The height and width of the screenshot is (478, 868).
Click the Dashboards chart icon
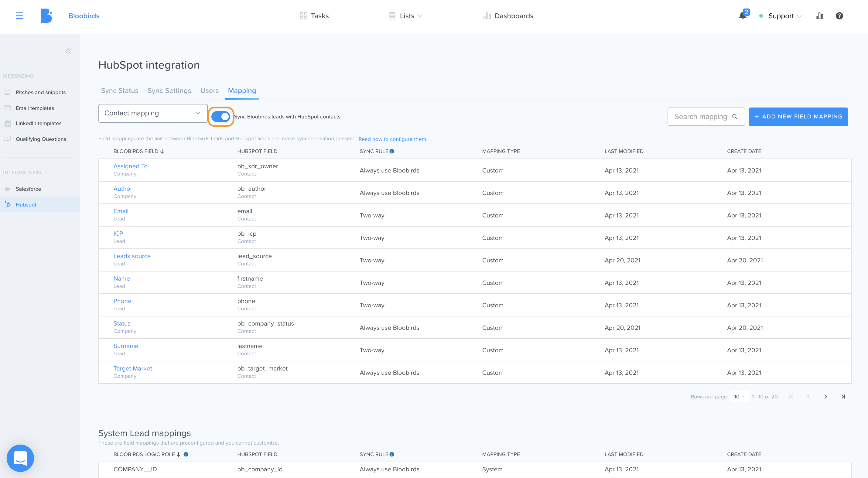(x=487, y=16)
